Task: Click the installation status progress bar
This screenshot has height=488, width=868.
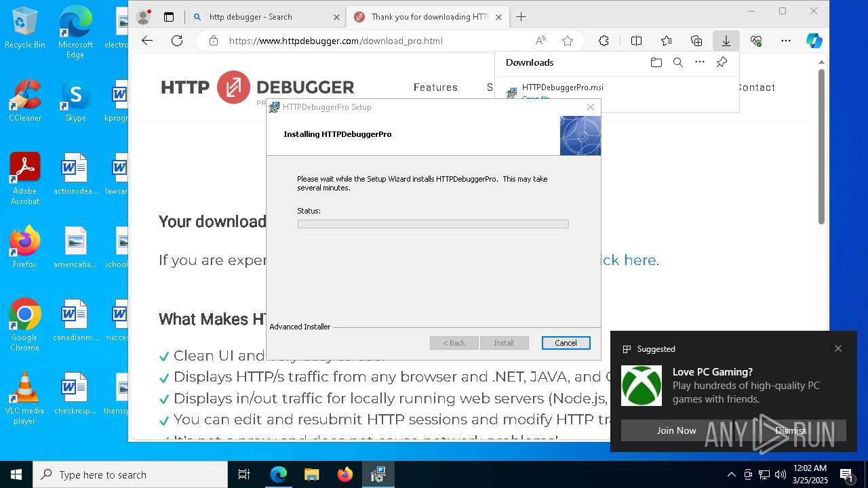Action: (x=433, y=224)
